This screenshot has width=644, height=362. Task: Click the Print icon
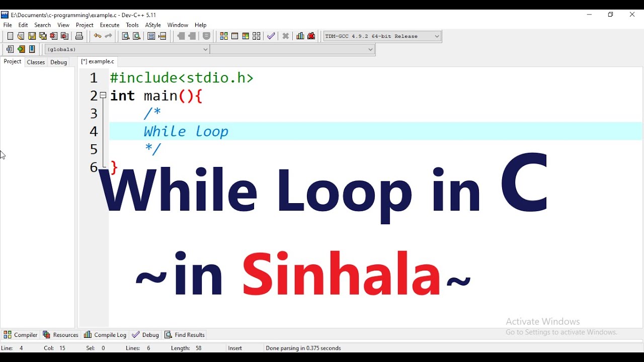pyautogui.click(x=79, y=36)
